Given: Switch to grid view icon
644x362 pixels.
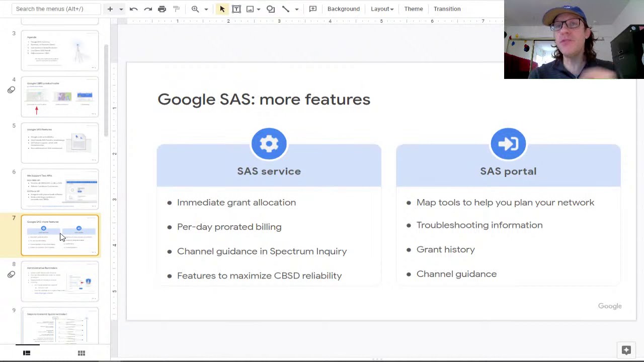Looking at the screenshot, I should tap(81, 353).
